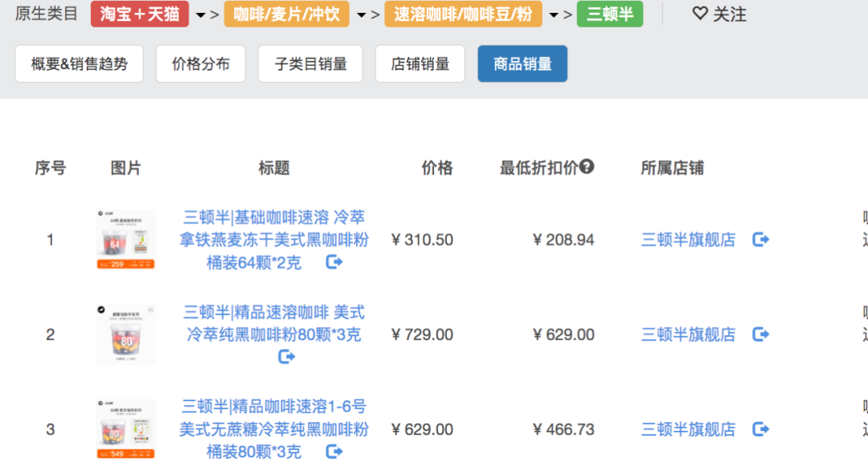Switch to 价格分布 tab
Screen dimensions: 868x475
pyautogui.click(x=200, y=63)
